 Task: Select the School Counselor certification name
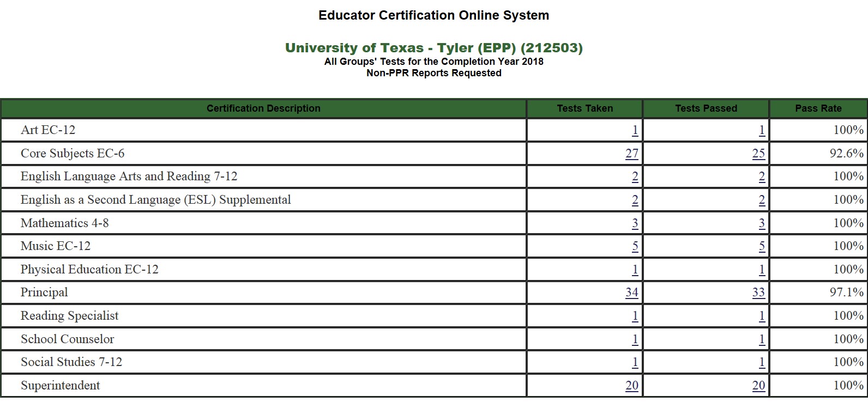coord(68,339)
